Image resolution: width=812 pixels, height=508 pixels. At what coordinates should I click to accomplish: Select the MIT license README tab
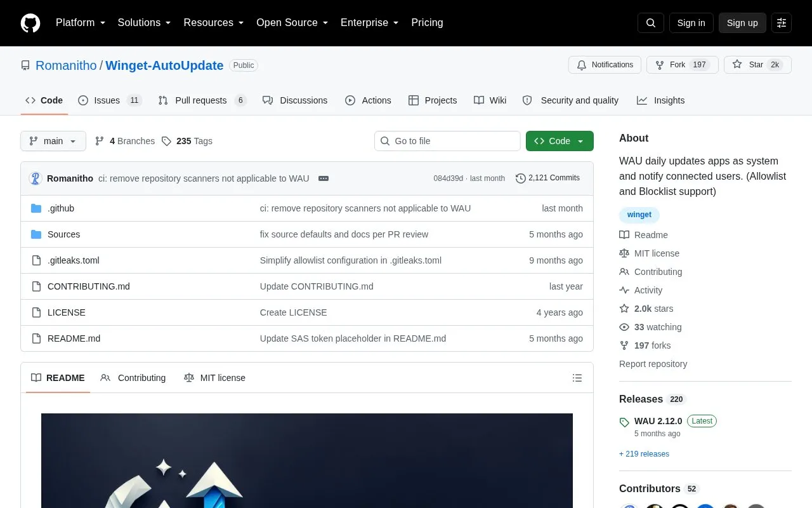tap(214, 378)
